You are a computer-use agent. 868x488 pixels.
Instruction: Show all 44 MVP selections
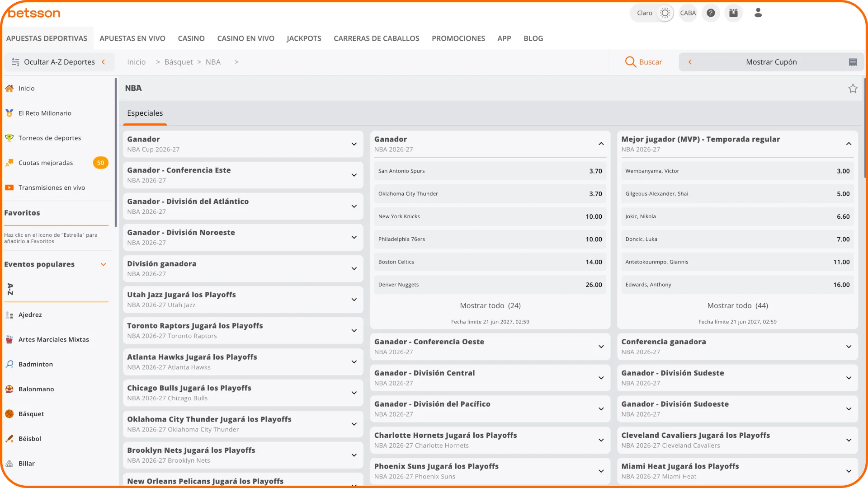(737, 306)
